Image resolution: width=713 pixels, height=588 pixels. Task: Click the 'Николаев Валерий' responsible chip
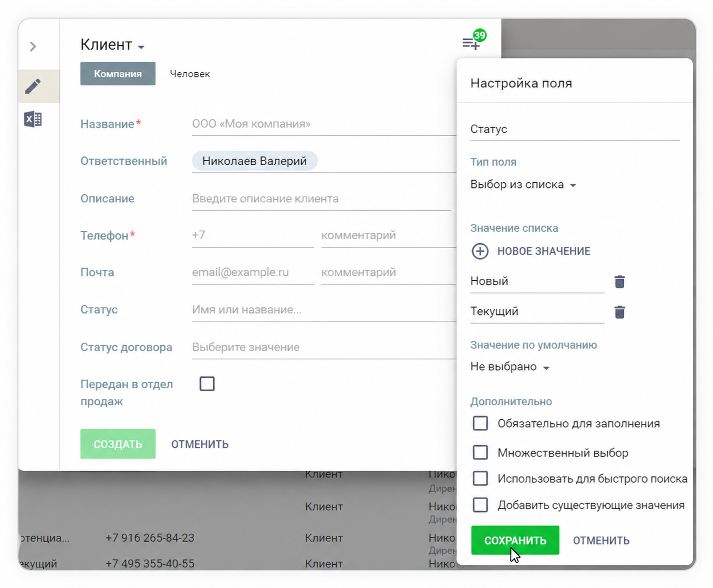click(x=255, y=161)
